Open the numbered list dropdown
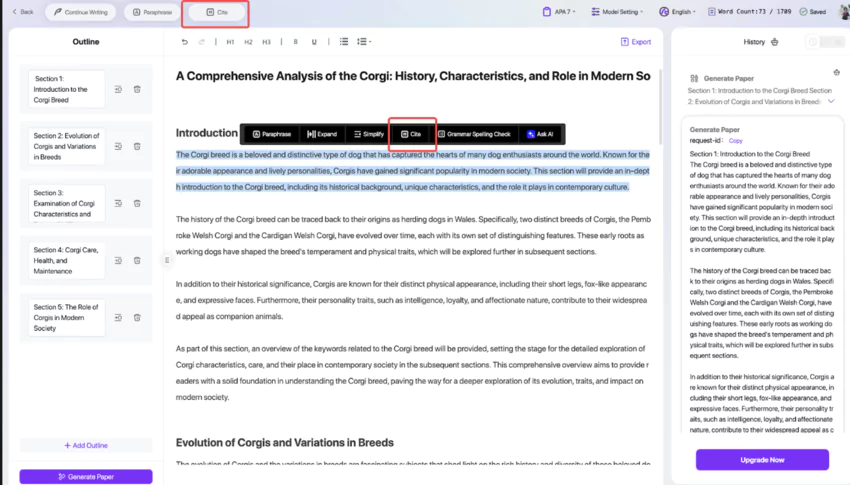The width and height of the screenshot is (850, 485). coord(364,42)
